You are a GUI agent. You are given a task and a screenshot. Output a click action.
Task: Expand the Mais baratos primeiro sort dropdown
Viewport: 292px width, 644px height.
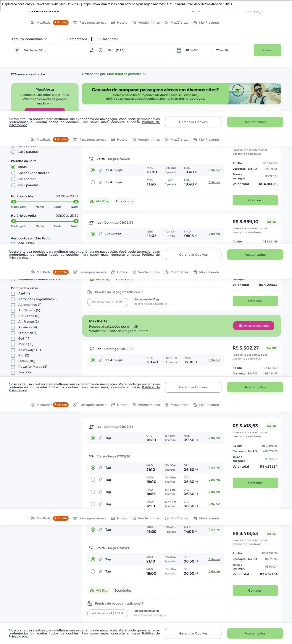pos(126,74)
